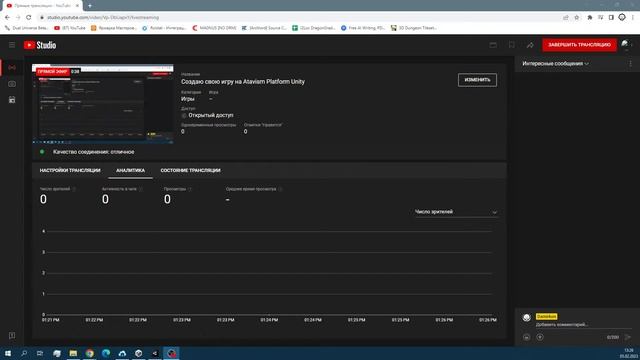Viewport: 640px width, 360px height.
Task: Open the Windows Start menu
Action: pos(8,353)
